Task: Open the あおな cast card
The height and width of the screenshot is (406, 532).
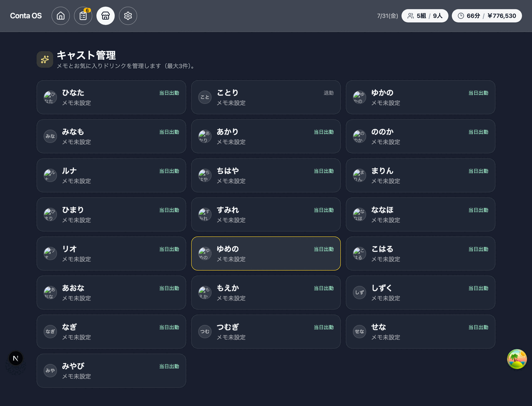Action: [x=111, y=293]
